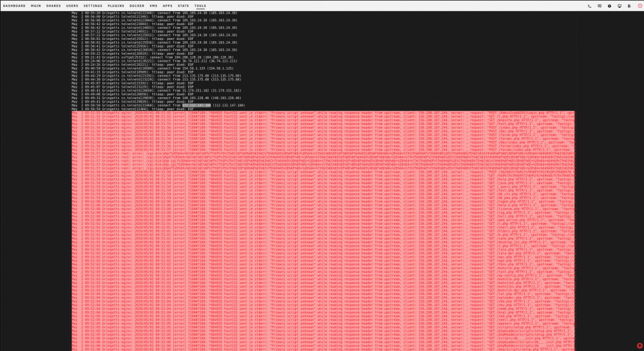Open the Shares menu
This screenshot has height=351, width=644.
click(53, 6)
